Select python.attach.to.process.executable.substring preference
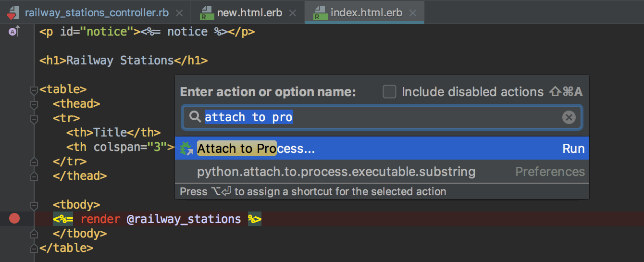Image resolution: width=644 pixels, height=262 pixels. pyautogui.click(x=382, y=172)
